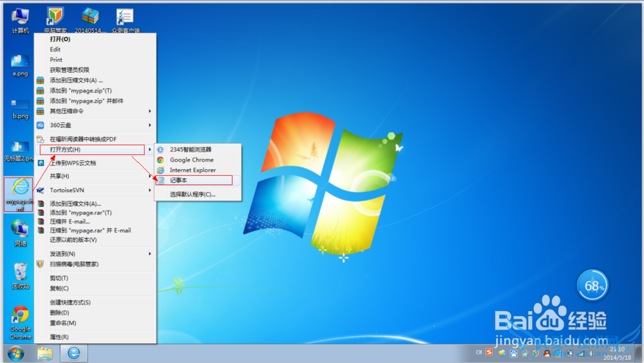The width and height of the screenshot is (644, 363).
Task: Choose 添加到 "mypage.zip"(T) entry
Action: [x=95, y=90]
